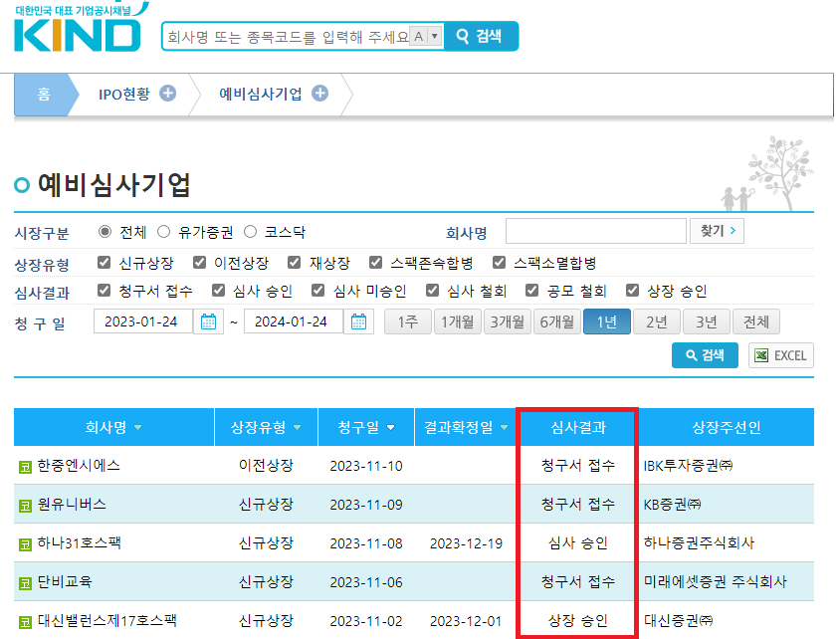Toggle the 스팩소멸합병 checkbox

click(x=500, y=263)
